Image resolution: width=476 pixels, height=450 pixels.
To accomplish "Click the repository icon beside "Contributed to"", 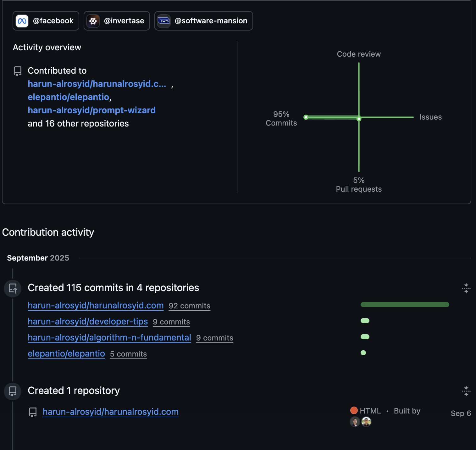I will tap(17, 71).
